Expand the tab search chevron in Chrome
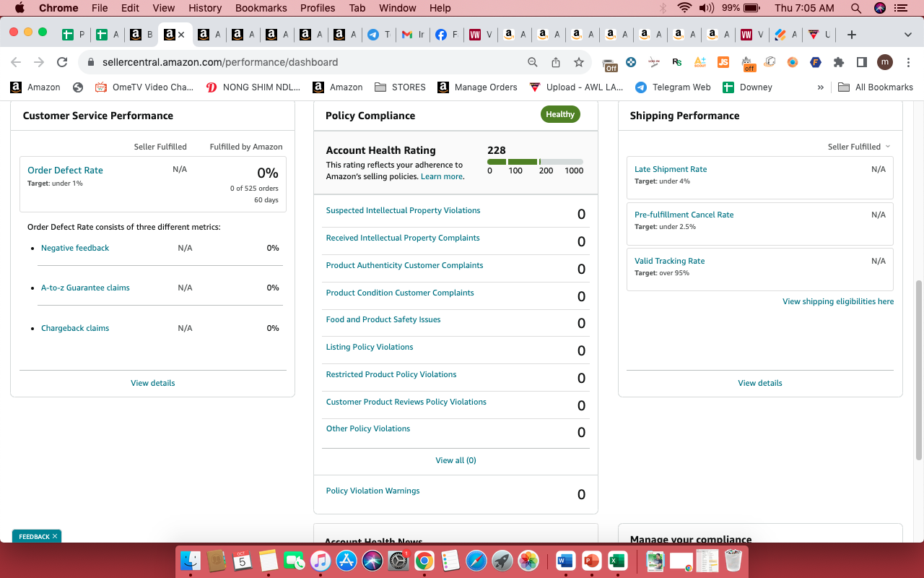This screenshot has height=578, width=924. (908, 35)
